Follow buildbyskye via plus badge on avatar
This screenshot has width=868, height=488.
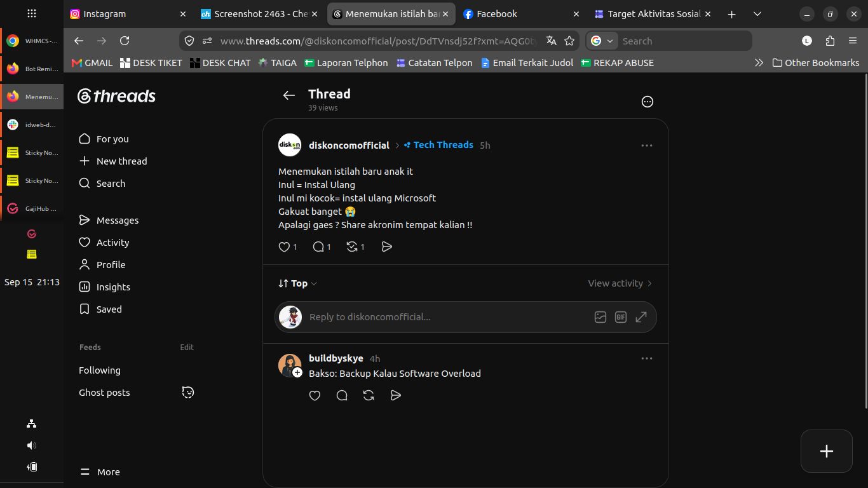click(297, 372)
